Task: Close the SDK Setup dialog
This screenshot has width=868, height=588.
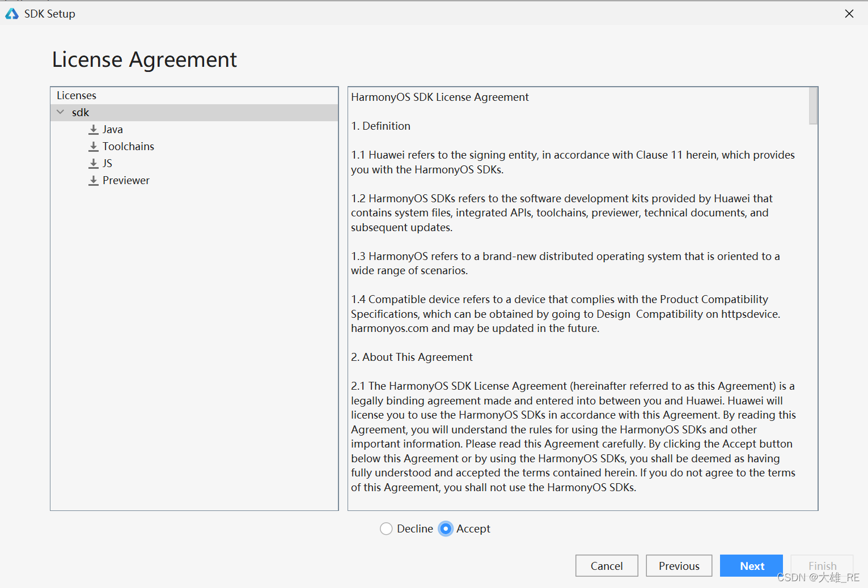Action: (849, 14)
